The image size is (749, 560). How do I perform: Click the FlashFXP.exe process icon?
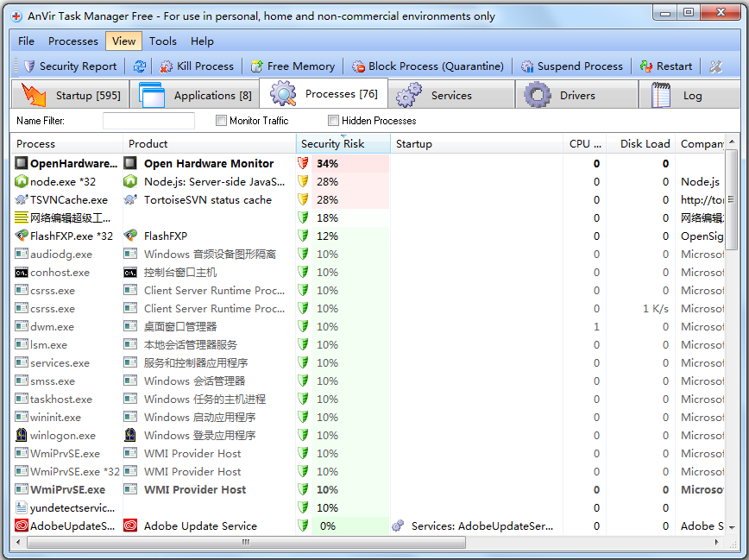pos(22,236)
